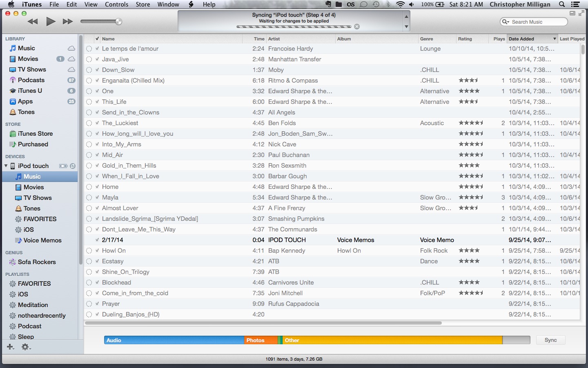This screenshot has width=588, height=368.
Task: Toggle Date Added sort arrow
Action: tap(555, 39)
